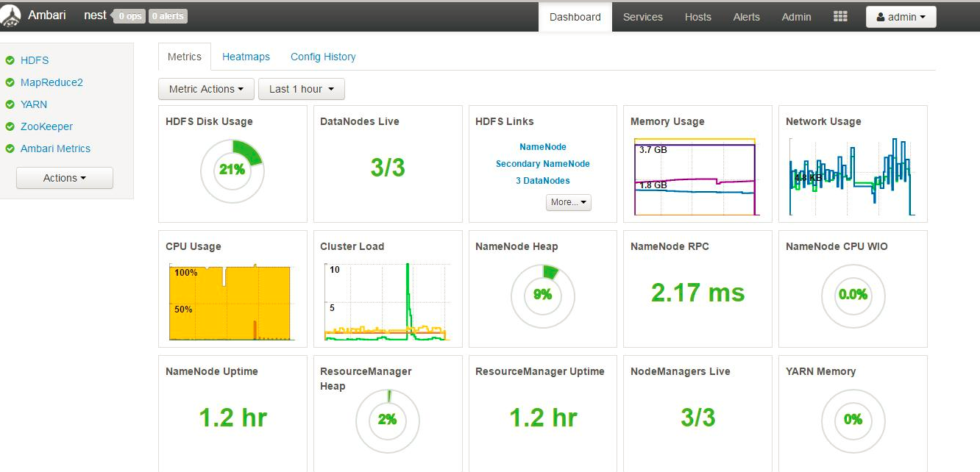
Task: Select the Metrics tab
Action: click(185, 57)
